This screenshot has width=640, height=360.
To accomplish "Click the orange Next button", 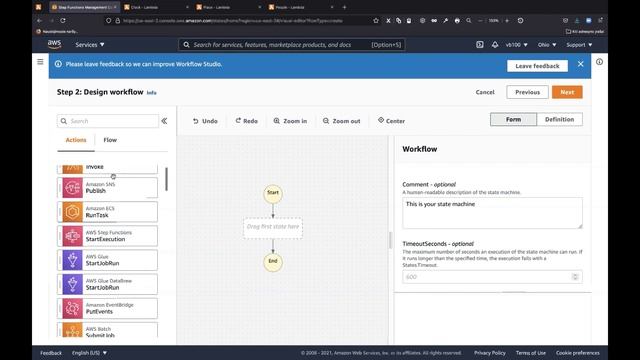I will click(567, 92).
